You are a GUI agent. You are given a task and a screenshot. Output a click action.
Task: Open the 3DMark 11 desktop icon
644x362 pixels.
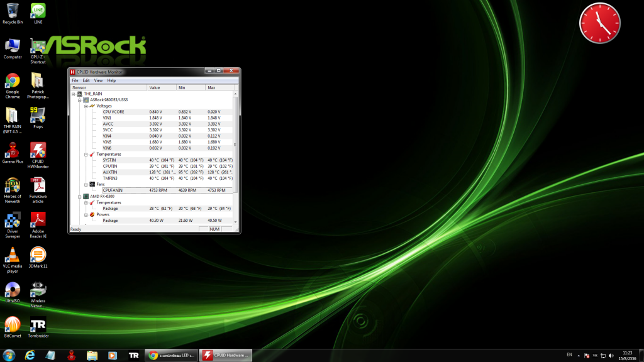[38, 258]
